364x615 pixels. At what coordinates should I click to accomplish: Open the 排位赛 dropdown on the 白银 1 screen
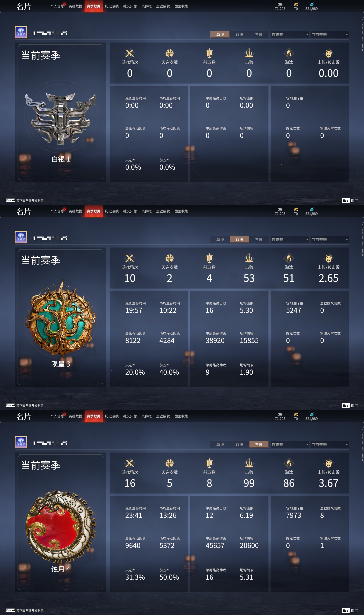click(290, 34)
